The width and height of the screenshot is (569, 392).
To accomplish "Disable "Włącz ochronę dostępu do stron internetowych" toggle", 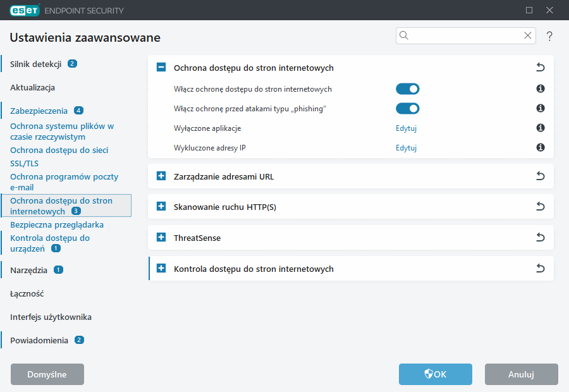I will [407, 89].
